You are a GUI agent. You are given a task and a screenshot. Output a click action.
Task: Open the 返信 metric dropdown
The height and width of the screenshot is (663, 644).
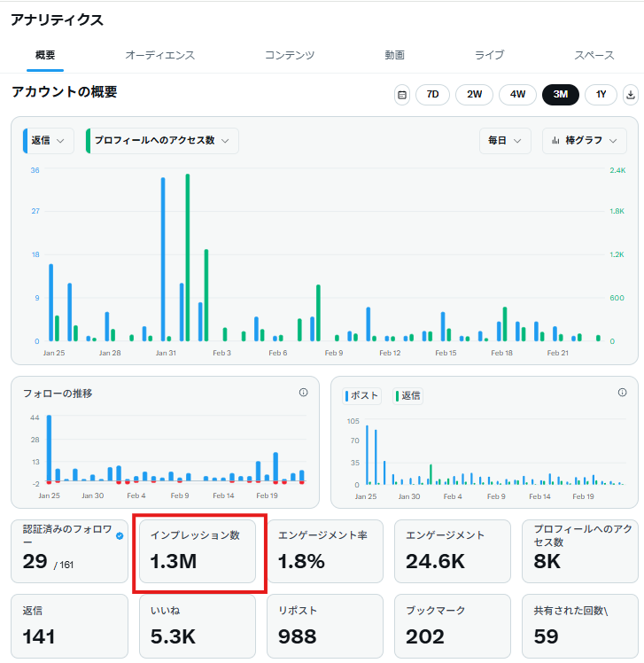(48, 140)
